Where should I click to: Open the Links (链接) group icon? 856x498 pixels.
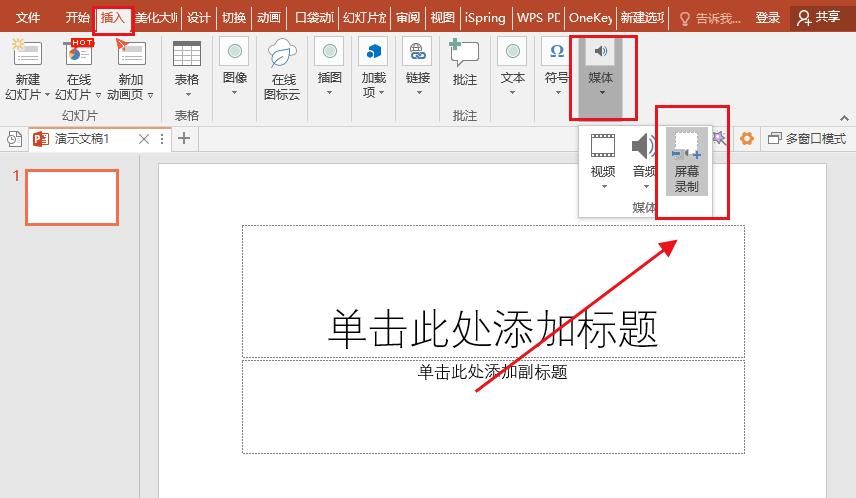pyautogui.click(x=418, y=51)
